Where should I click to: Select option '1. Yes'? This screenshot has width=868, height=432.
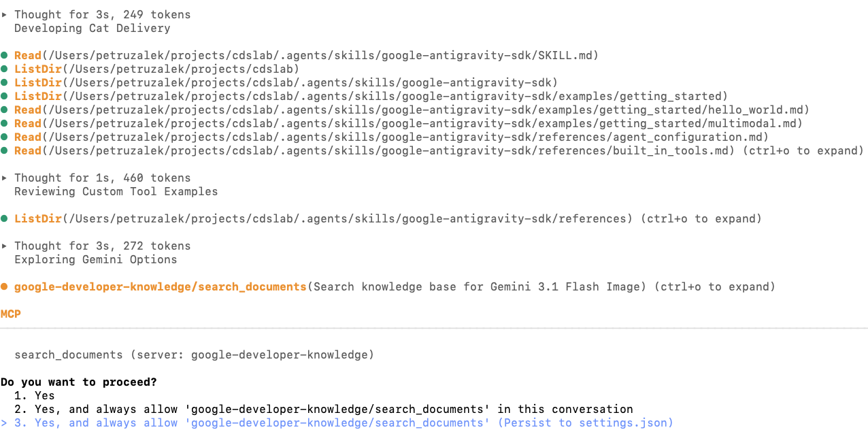pyautogui.click(x=35, y=395)
